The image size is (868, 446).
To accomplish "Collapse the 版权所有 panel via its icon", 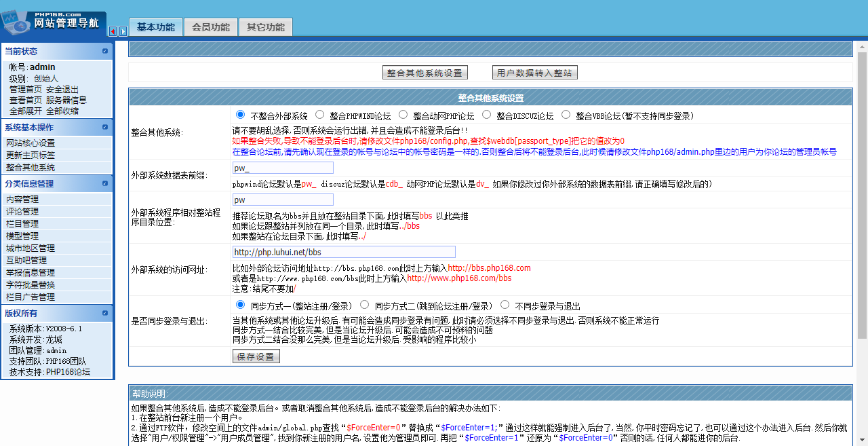I will coord(105,313).
